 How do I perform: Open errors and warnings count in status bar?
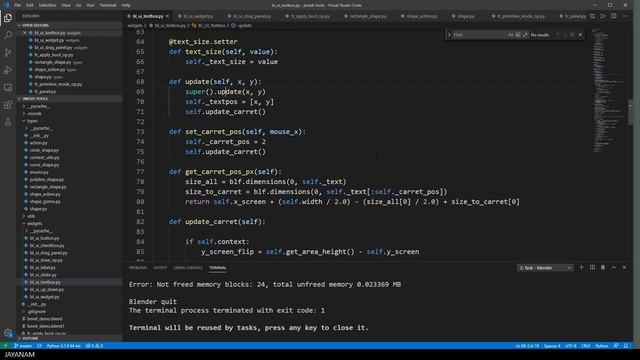[94, 346]
